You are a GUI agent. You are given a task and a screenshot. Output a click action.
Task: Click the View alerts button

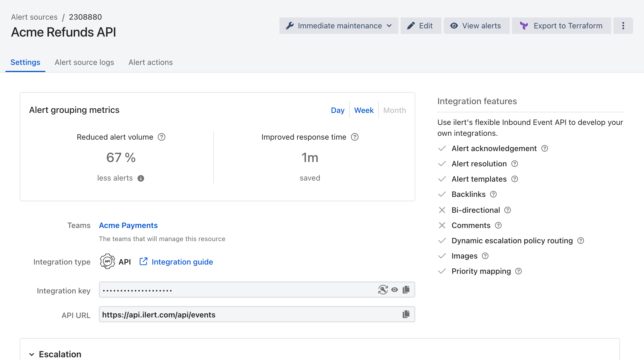(x=476, y=26)
